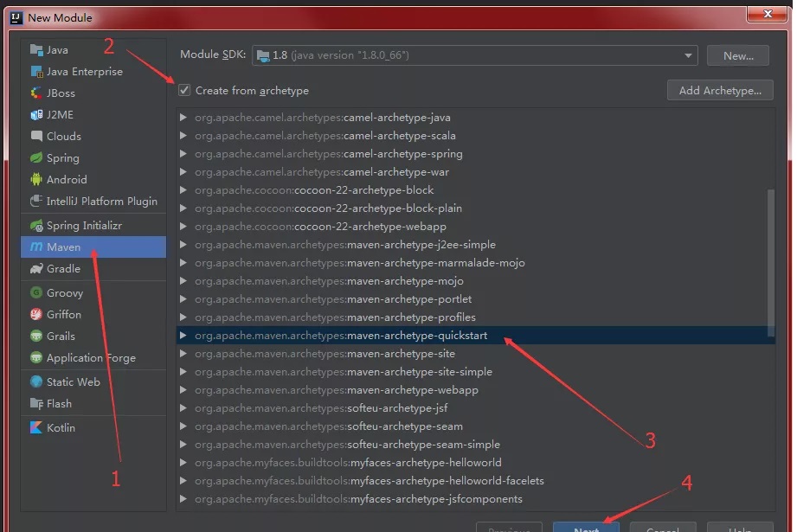
Task: Expand maven-archetype-webapp node
Action: point(183,390)
